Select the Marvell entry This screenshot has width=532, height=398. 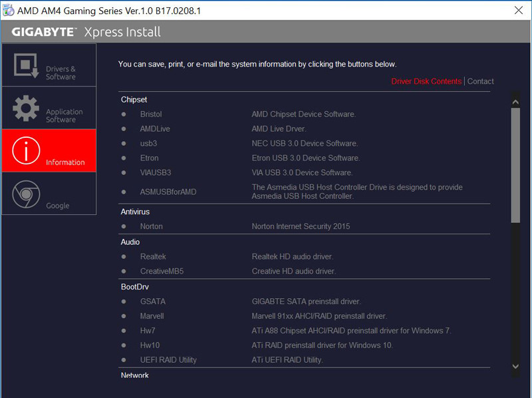(x=152, y=316)
